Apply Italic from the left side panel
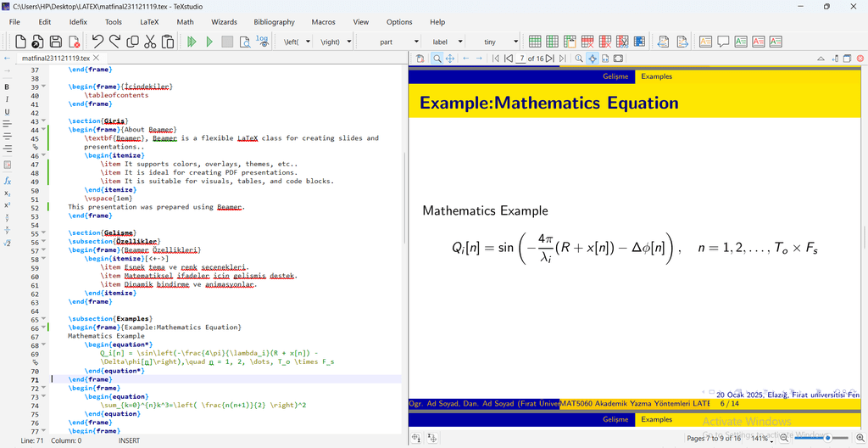The height and width of the screenshot is (448, 868). pos(7,99)
